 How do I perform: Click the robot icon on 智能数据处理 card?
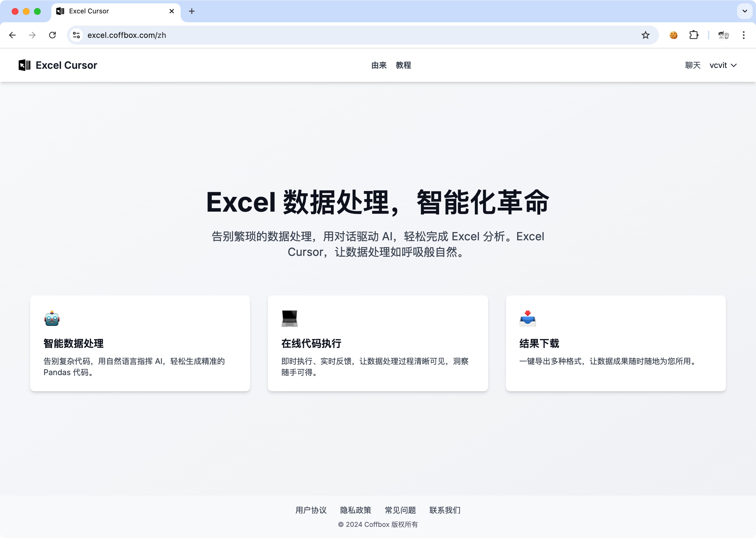click(52, 318)
